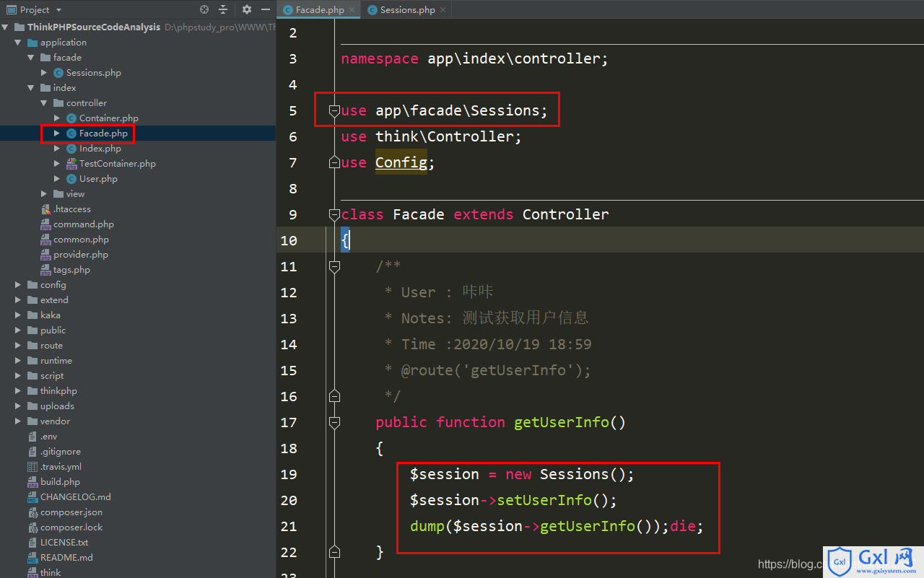This screenshot has height=578, width=924.
Task: Click the gutter line number 10
Action: 289,240
